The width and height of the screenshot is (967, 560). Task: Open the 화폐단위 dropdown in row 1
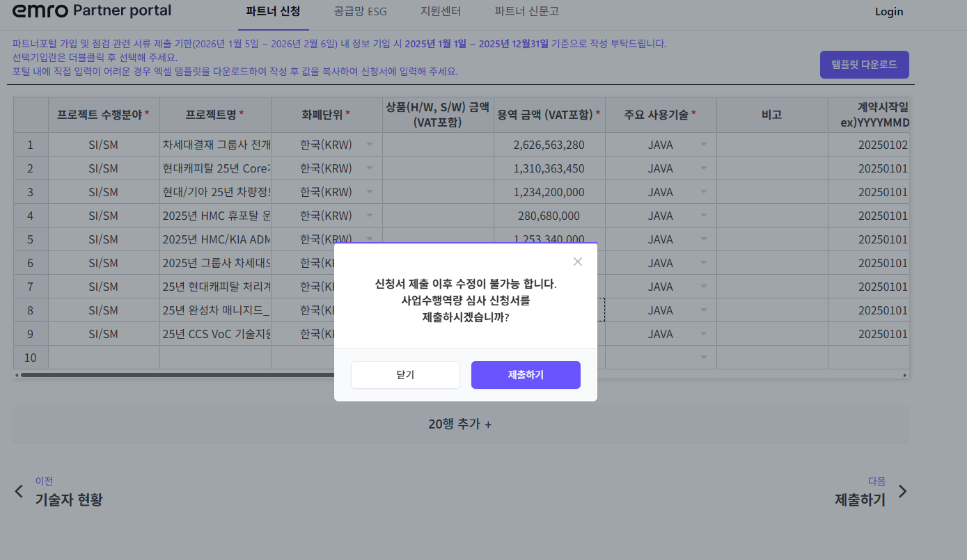pos(369,145)
